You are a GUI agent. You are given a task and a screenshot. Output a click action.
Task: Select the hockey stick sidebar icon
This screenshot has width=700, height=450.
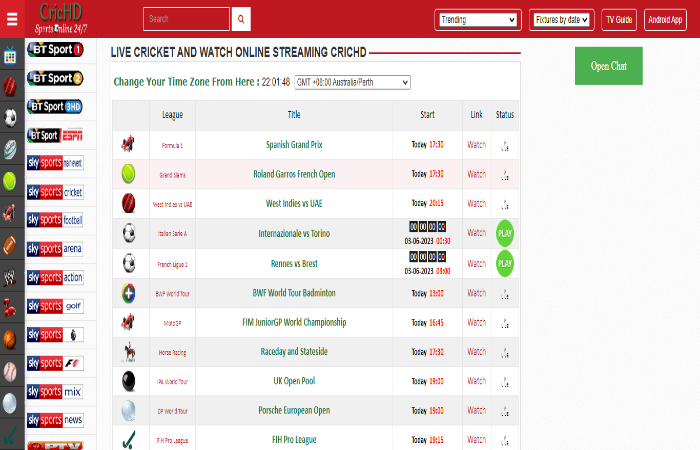(x=10, y=435)
